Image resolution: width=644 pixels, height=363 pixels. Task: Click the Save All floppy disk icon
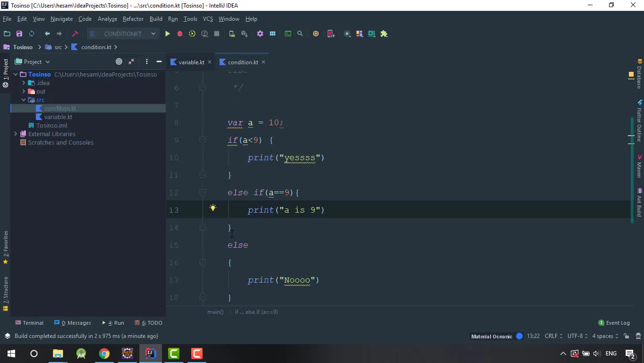[x=19, y=34]
